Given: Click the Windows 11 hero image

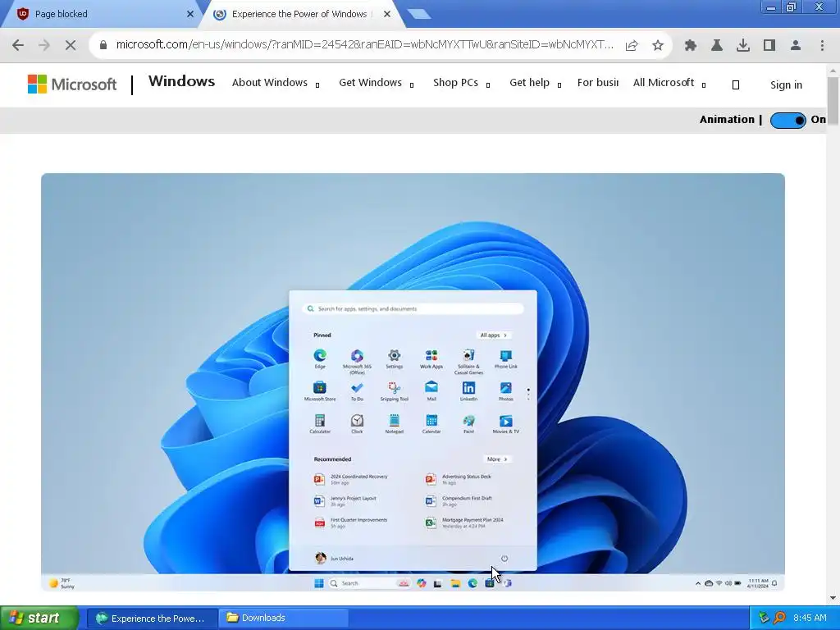Looking at the screenshot, I should [413, 382].
